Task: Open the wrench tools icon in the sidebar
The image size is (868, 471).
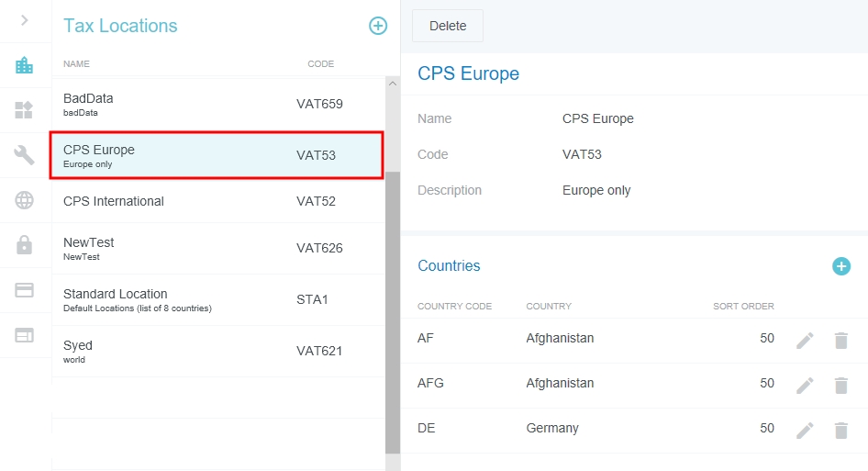Action: pyautogui.click(x=25, y=155)
